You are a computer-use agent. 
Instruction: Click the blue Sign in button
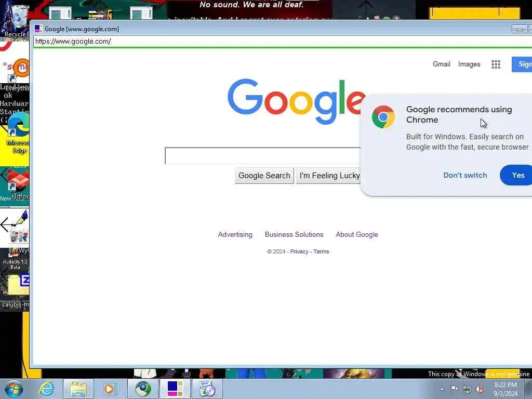522,64
